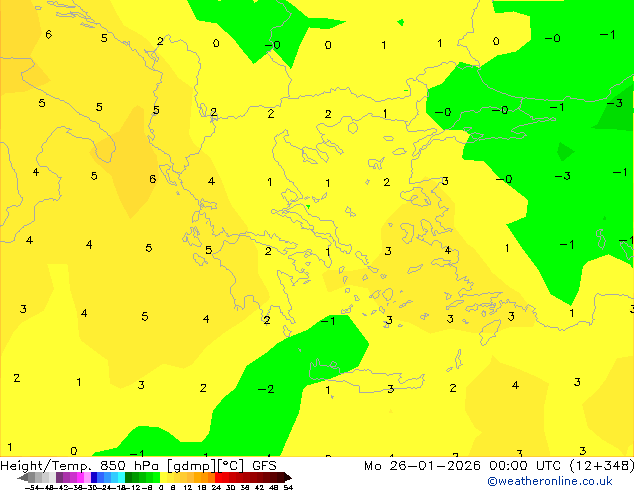Click the dark green swatch on color scale
This screenshot has width=634, height=490.
pos(128,477)
